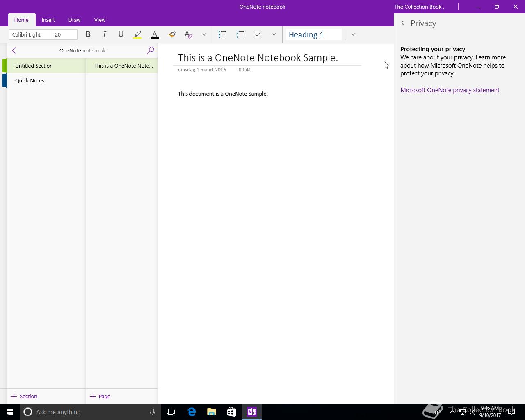Switch to the Home tab
The height and width of the screenshot is (420, 525).
(21, 20)
